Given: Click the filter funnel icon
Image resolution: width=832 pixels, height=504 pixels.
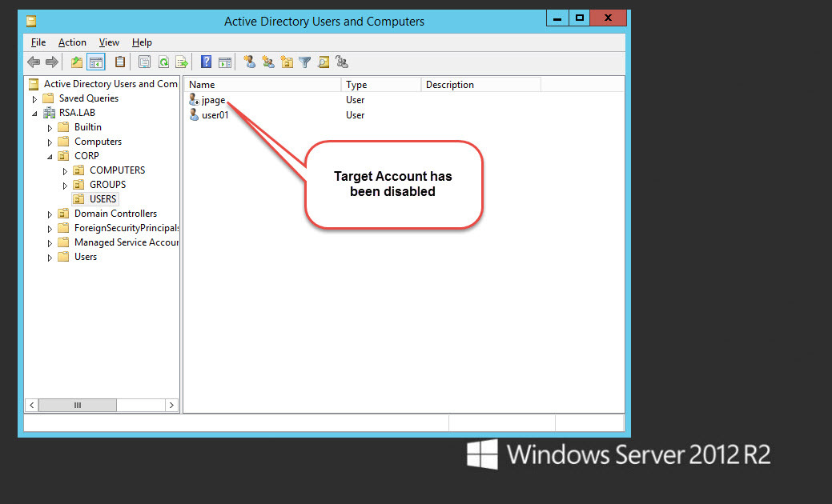Looking at the screenshot, I should click(x=305, y=62).
